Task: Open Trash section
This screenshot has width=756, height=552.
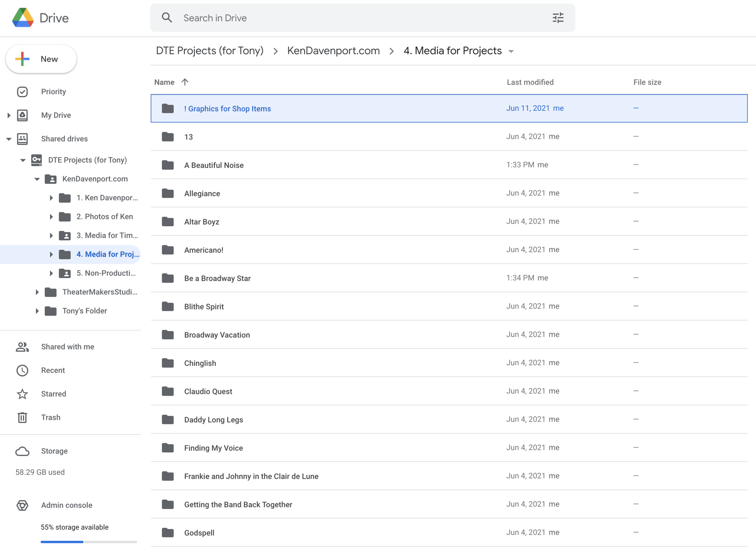Action: (x=51, y=417)
